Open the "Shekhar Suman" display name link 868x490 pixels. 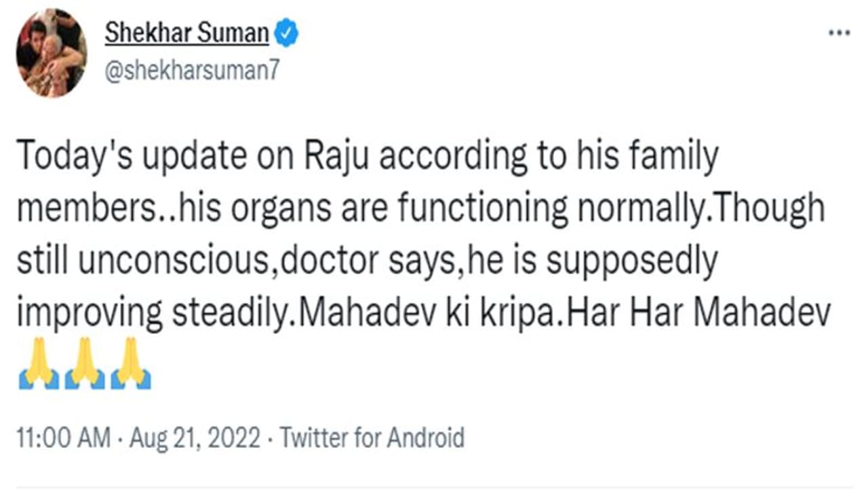[x=186, y=33]
